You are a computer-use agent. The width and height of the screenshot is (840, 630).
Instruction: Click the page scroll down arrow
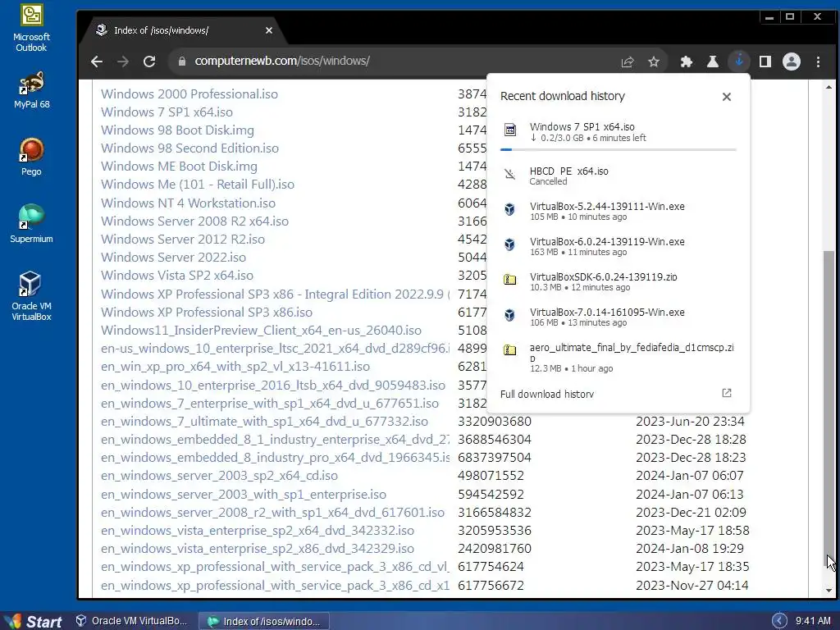tap(829, 591)
